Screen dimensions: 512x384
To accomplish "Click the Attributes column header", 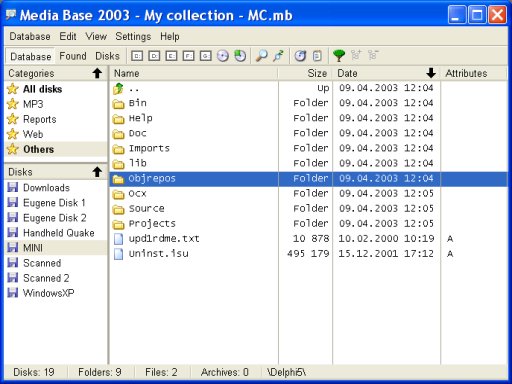I will click(474, 73).
